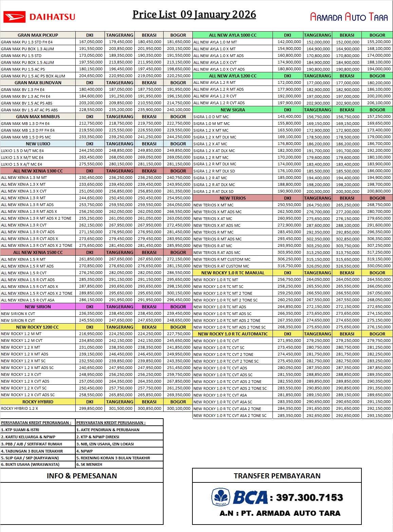Click the ROCKY HYBRID 1.2 X row label

coord(20,408)
